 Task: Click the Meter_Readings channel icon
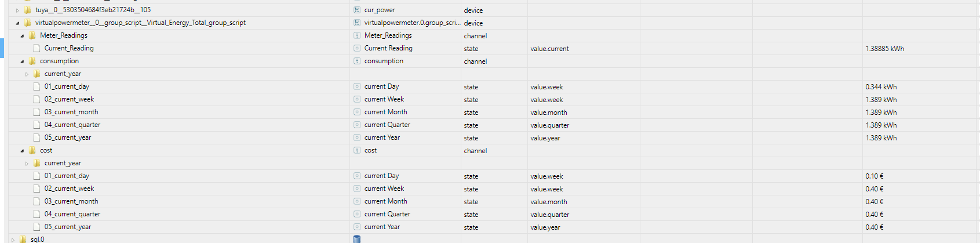357,35
